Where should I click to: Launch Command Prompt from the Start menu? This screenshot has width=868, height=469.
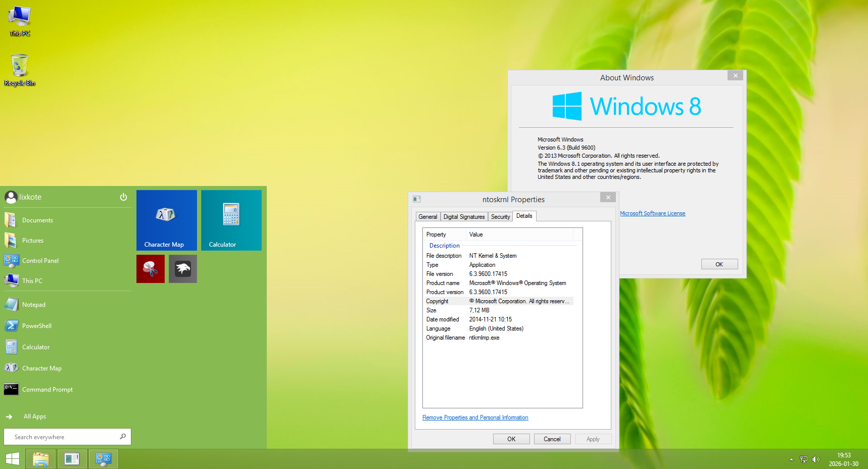pyautogui.click(x=47, y=389)
